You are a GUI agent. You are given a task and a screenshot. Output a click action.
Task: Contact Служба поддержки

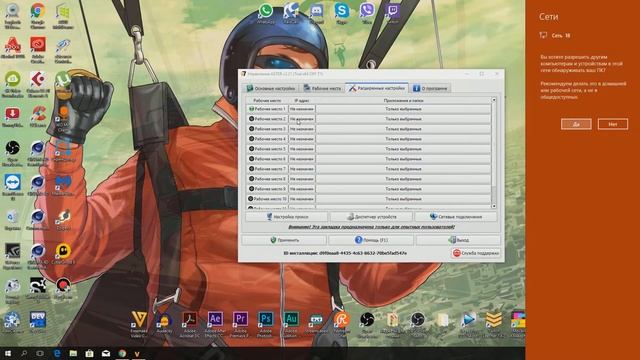tap(476, 253)
